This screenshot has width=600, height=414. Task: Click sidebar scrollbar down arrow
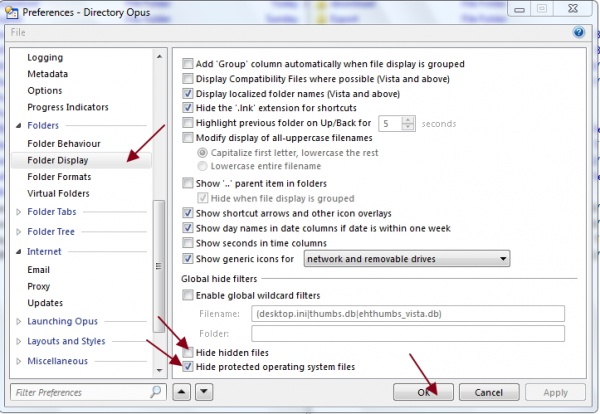[x=159, y=370]
